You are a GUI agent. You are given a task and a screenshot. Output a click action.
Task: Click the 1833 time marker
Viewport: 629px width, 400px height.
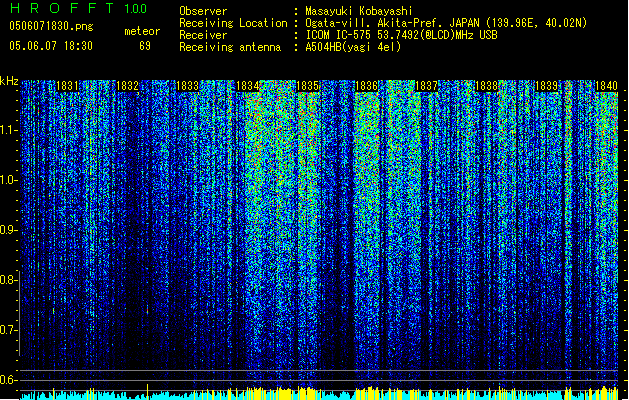pos(187,86)
